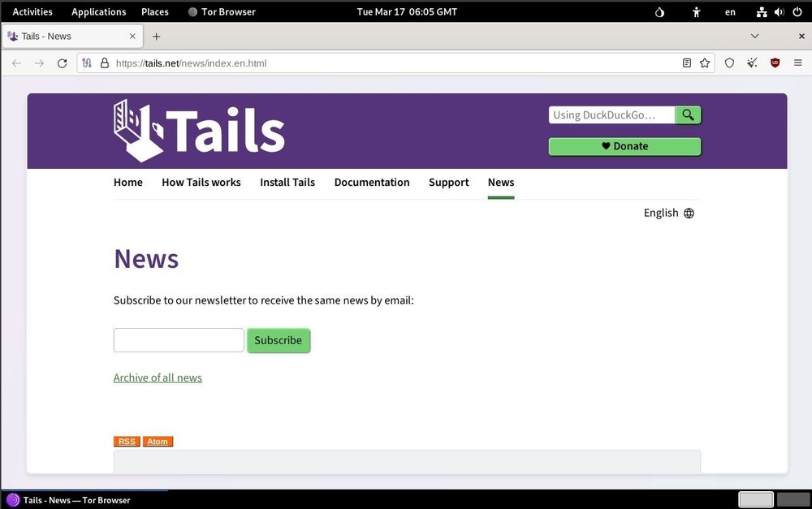Open the Archive of all news link
The image size is (812, 509).
coord(158,377)
